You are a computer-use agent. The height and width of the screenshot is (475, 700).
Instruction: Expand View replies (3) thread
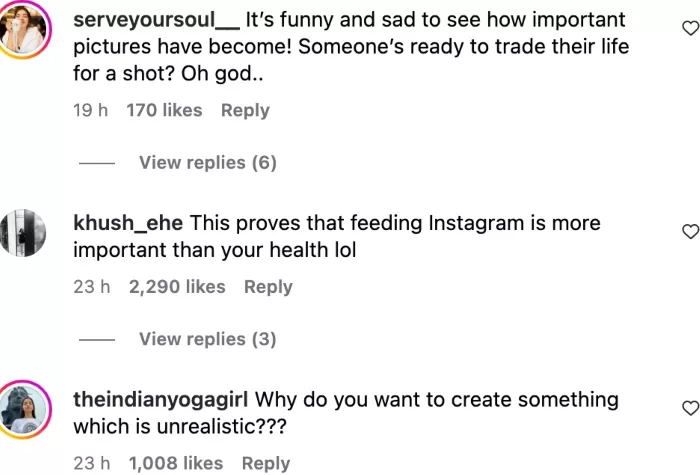207,339
